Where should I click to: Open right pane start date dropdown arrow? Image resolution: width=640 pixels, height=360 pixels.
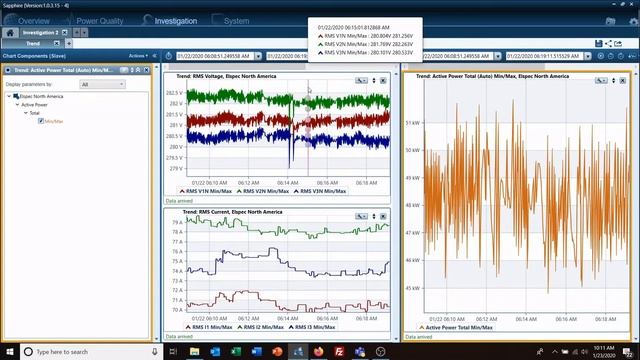click(498, 56)
